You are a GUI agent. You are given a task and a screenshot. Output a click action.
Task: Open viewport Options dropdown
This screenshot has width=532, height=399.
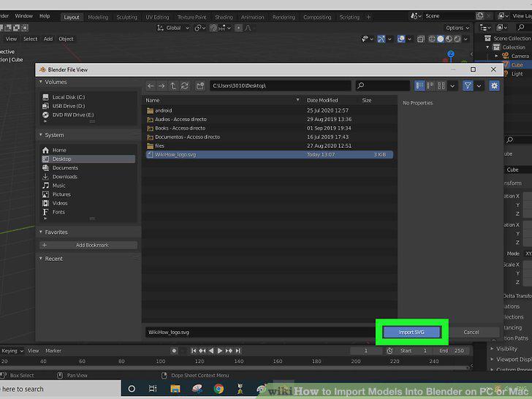(x=457, y=28)
